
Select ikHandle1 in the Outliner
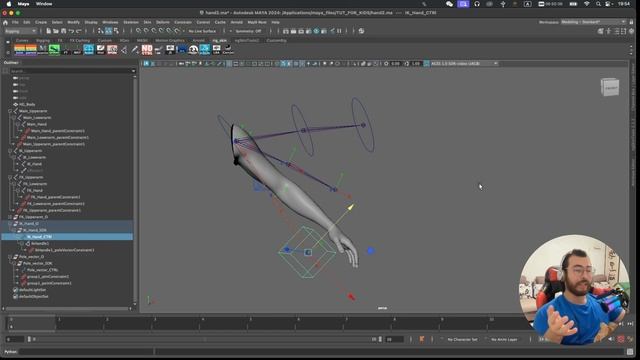point(40,243)
